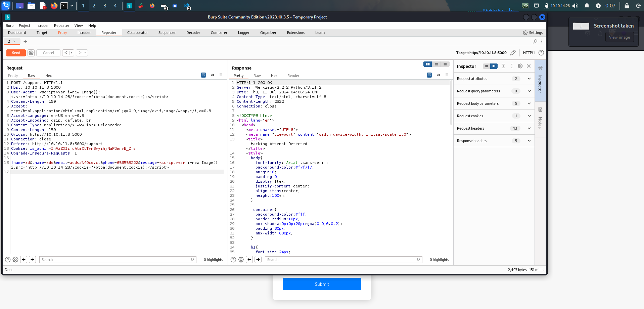Collapse all Inspector sections
This screenshot has width=644, height=309.
pyautogui.click(x=512, y=66)
